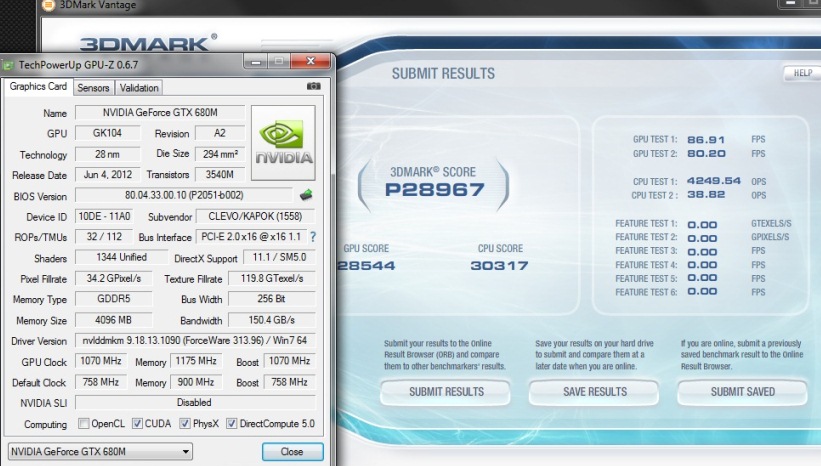
Task: Minimize the GPU-Z window
Action: point(256,61)
